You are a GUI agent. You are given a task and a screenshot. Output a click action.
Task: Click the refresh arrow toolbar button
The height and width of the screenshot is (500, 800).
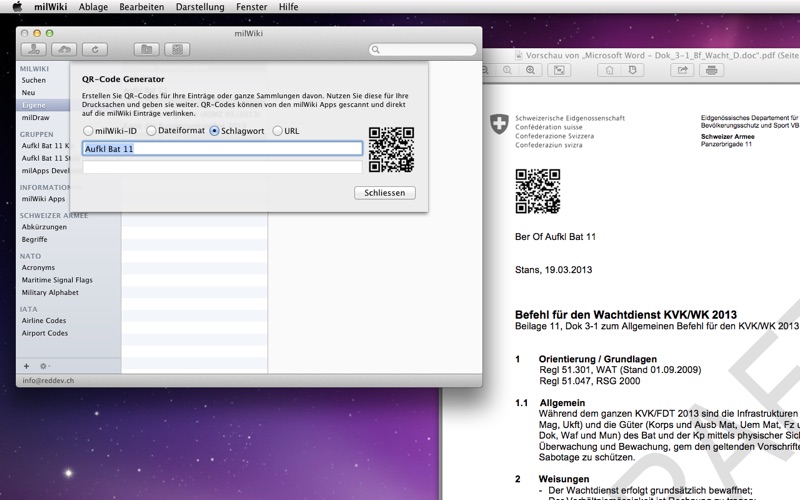[x=95, y=49]
